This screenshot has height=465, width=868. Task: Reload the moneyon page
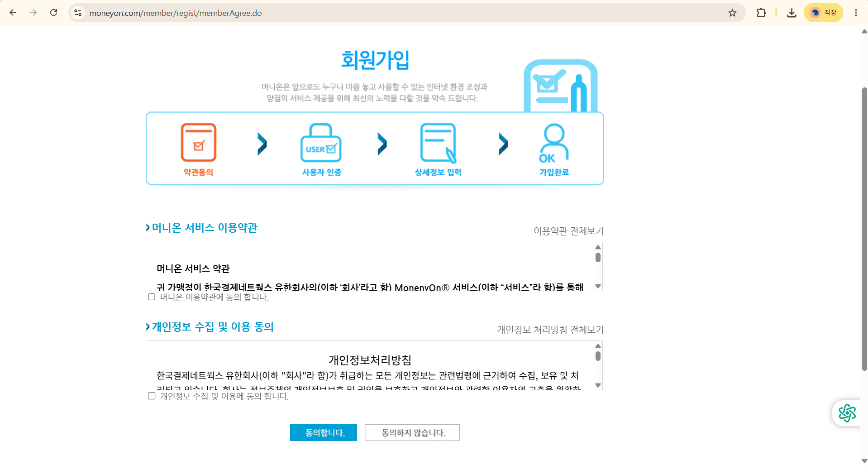coord(53,13)
